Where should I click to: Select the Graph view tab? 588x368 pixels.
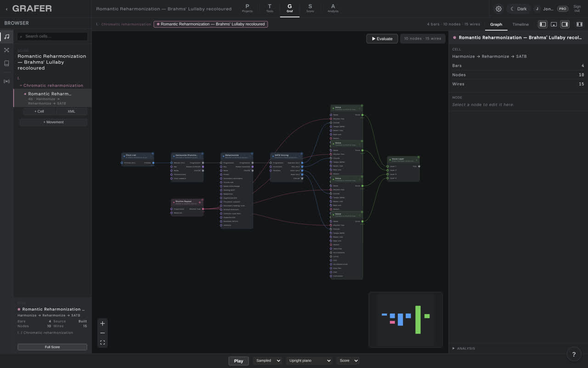coord(496,24)
